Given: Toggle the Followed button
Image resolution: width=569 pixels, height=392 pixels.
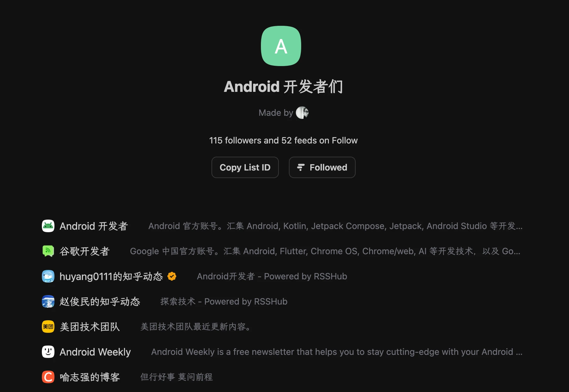Looking at the screenshot, I should pos(322,167).
